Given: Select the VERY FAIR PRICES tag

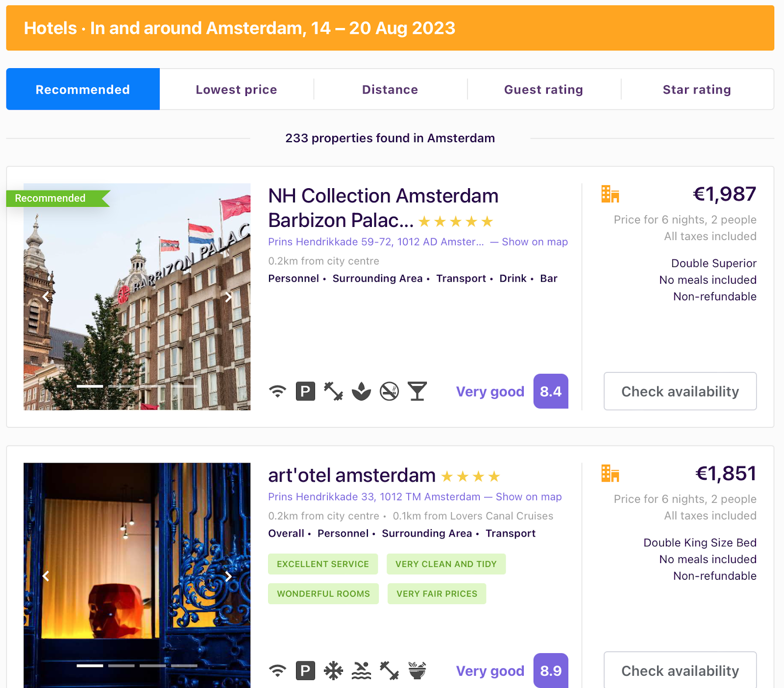Looking at the screenshot, I should [x=437, y=593].
